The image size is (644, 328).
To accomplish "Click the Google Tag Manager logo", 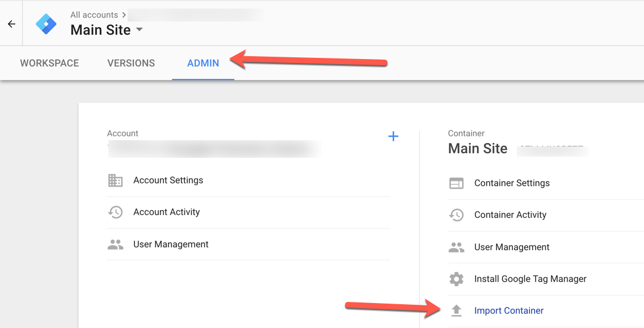I will click(x=46, y=24).
